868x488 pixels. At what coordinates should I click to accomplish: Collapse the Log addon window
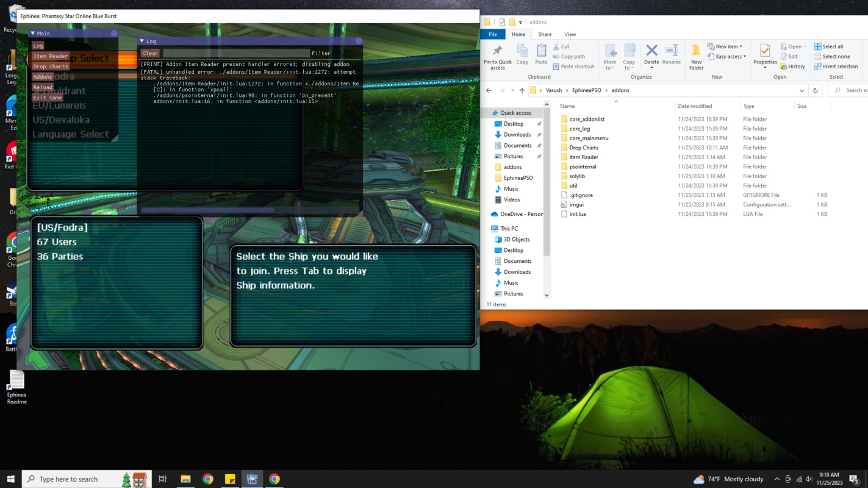point(142,41)
